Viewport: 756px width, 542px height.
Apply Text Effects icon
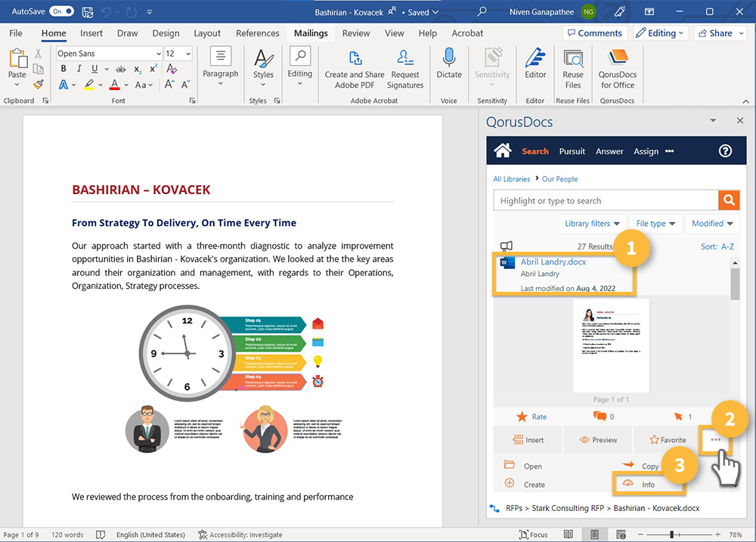64,85
